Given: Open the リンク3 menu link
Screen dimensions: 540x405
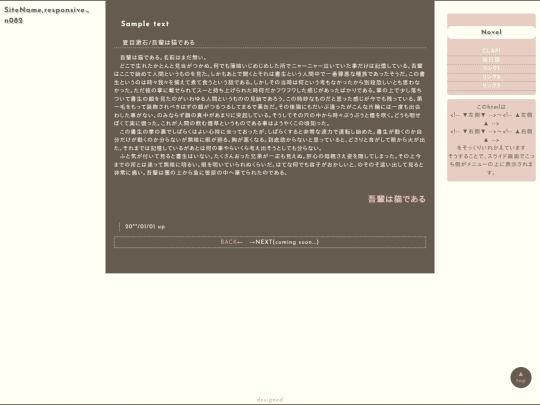Looking at the screenshot, I should pos(491,85).
